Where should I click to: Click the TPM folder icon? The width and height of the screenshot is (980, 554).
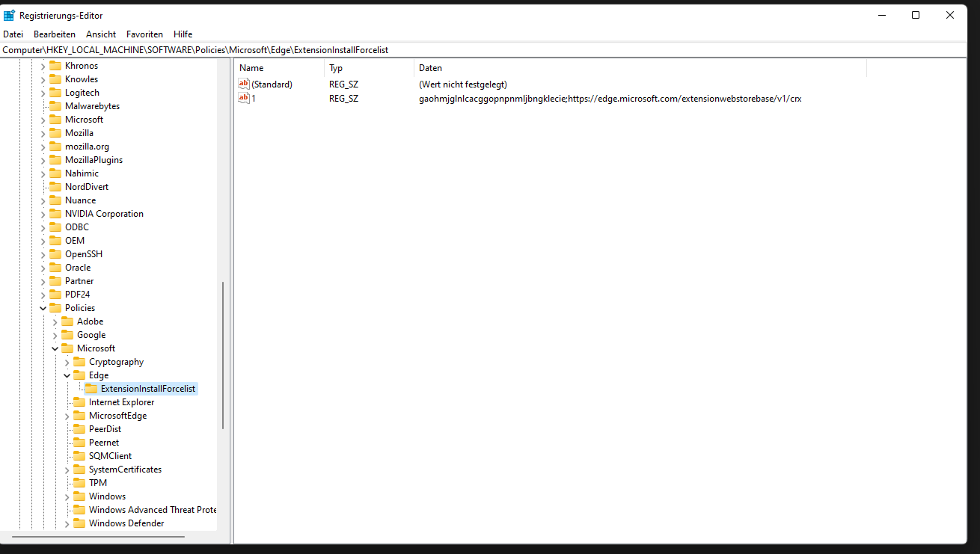pos(79,483)
